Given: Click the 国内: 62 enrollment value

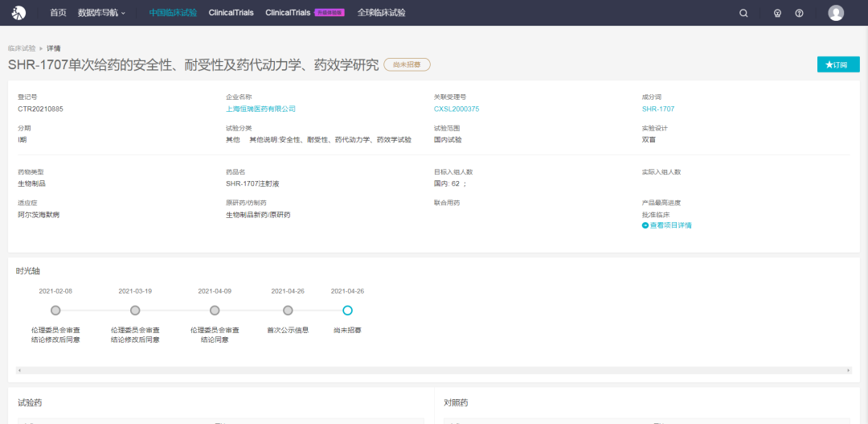Looking at the screenshot, I should point(450,183).
